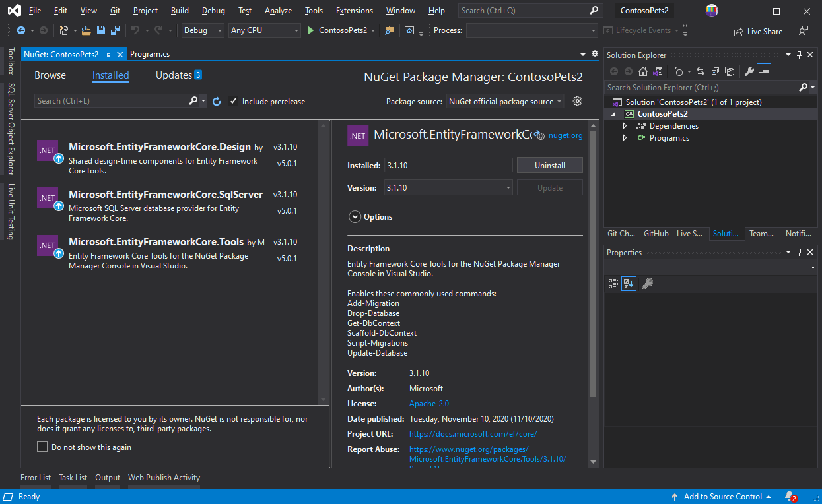Refresh the NuGet package list

pyautogui.click(x=217, y=101)
